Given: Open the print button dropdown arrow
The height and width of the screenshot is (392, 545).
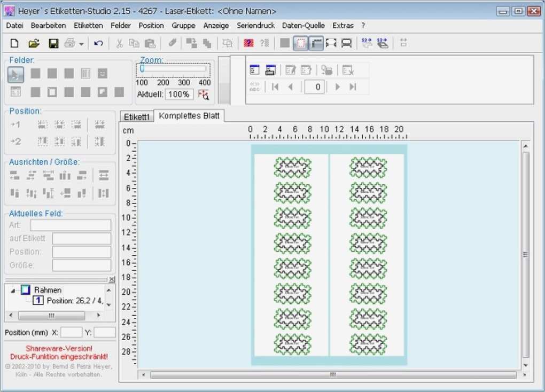Looking at the screenshot, I should coord(81,44).
